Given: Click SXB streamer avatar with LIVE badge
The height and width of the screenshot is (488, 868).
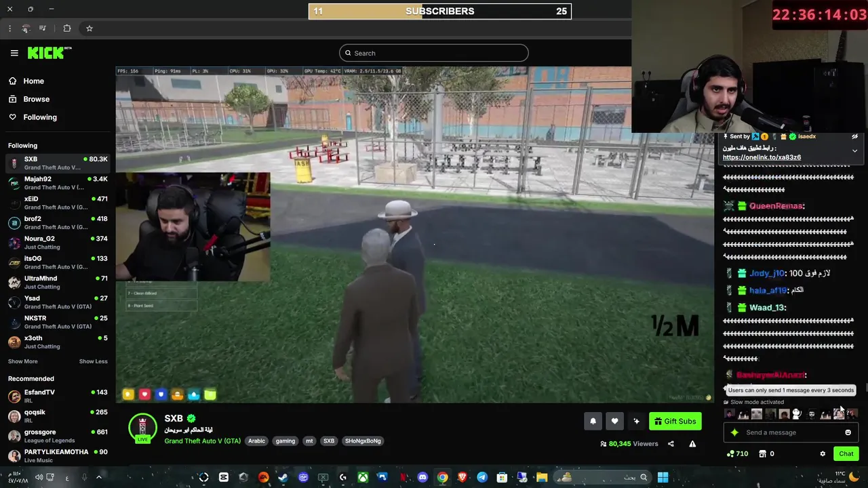Looking at the screenshot, I should [142, 428].
